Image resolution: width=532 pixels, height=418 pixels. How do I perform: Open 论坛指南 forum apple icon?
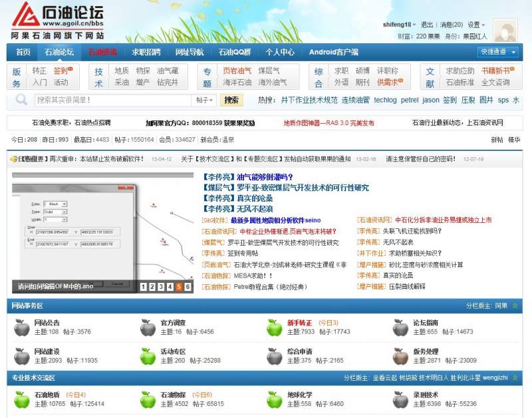[x=400, y=327]
